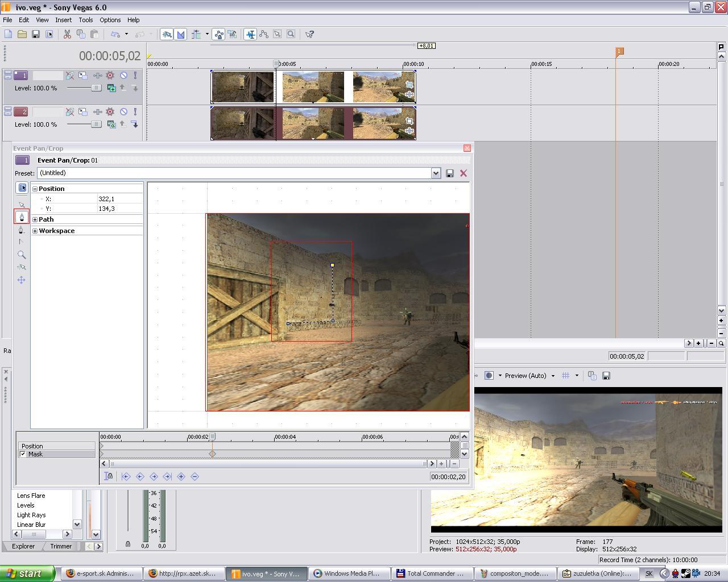Delete the Pan/Crop preset with red X
This screenshot has width=728, height=582.
point(464,173)
